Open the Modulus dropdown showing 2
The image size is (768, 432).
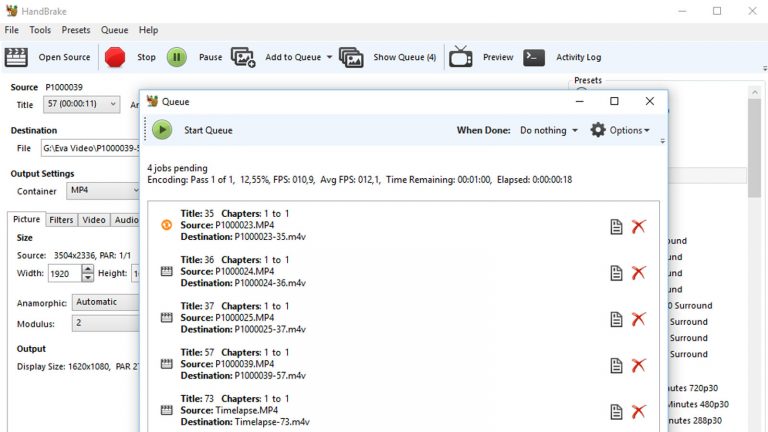click(106, 323)
